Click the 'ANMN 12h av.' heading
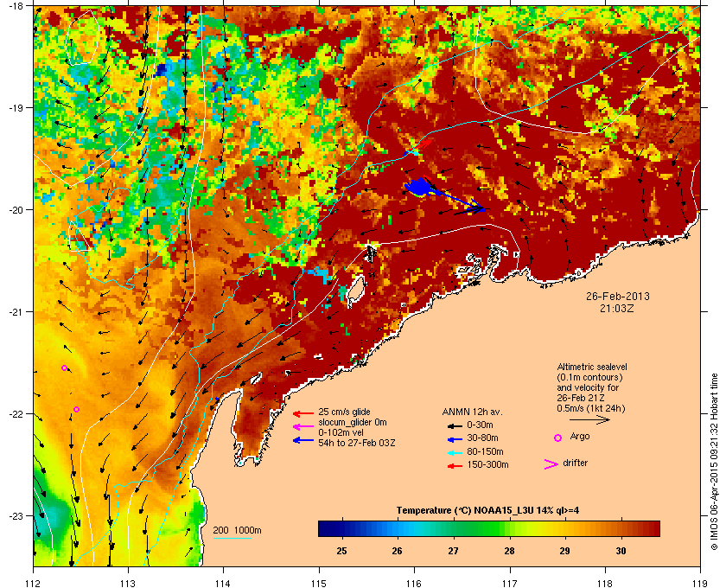The height and width of the screenshot is (588, 726). point(472,412)
